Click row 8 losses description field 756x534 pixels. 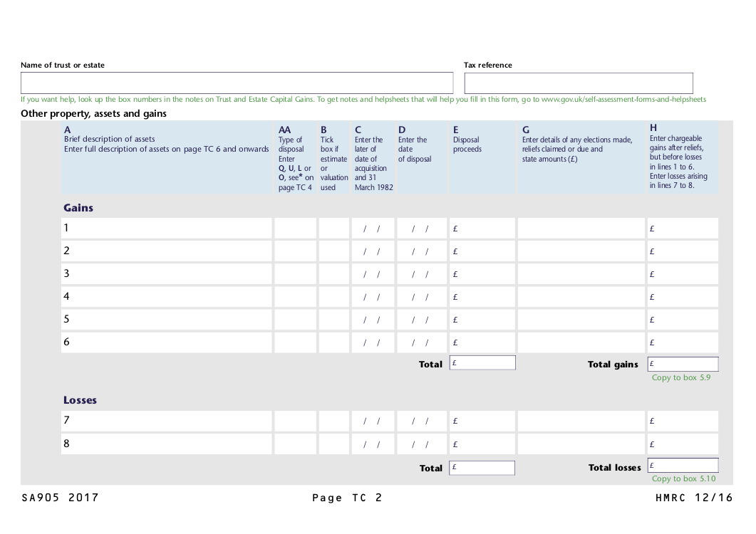167,444
